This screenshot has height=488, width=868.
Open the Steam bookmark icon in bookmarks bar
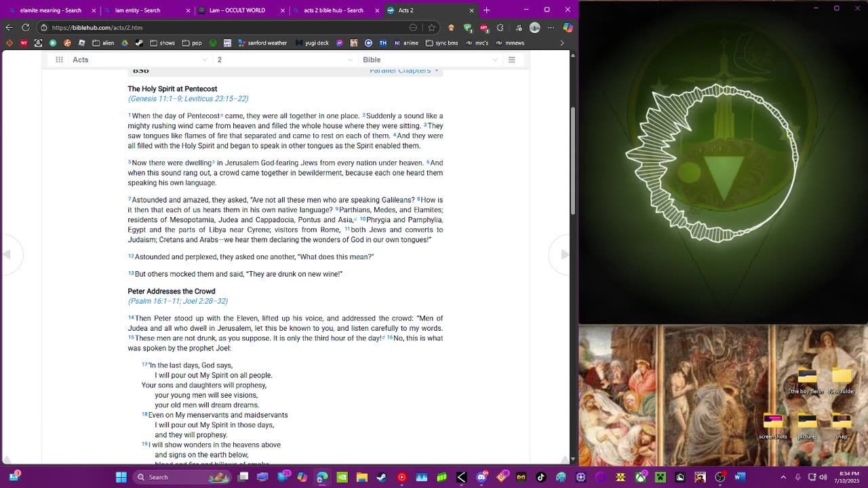coord(139,43)
